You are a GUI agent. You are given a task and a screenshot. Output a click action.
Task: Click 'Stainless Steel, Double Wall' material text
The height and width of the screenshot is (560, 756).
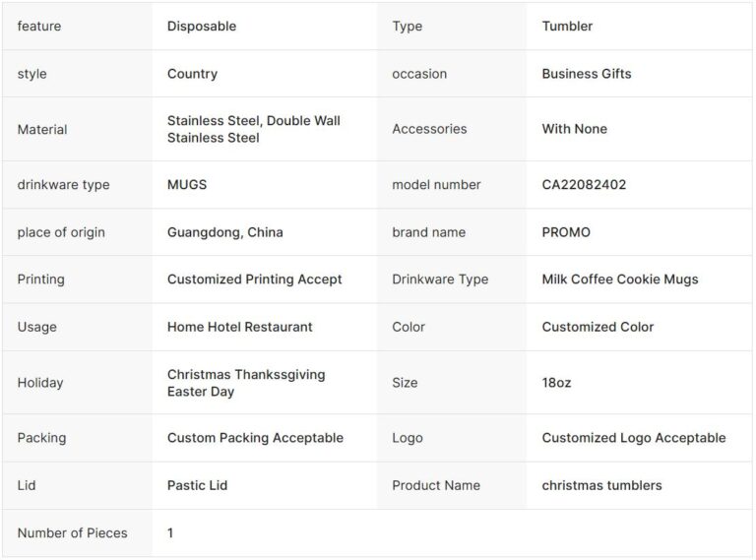point(253,121)
